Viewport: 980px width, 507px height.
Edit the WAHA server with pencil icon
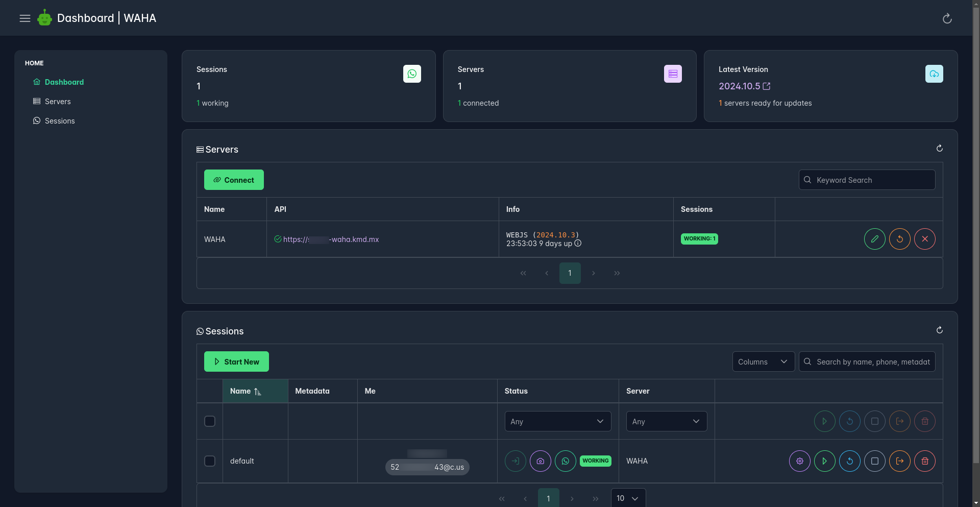coord(874,239)
